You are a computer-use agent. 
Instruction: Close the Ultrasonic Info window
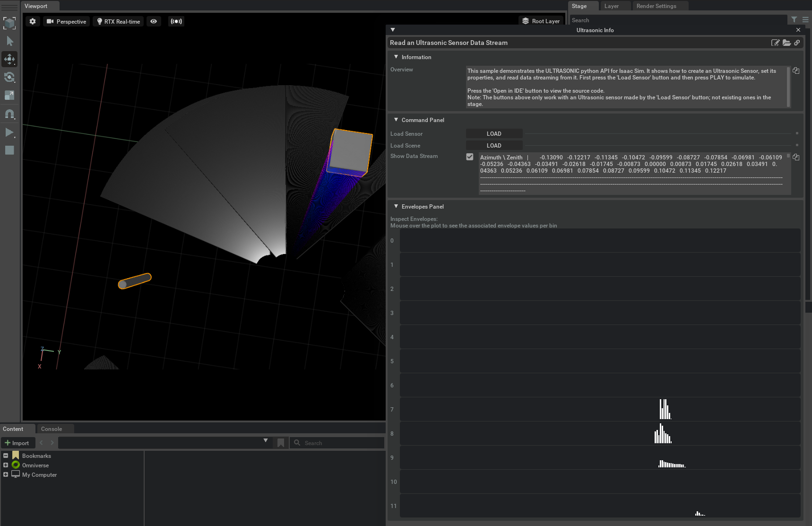click(x=798, y=30)
